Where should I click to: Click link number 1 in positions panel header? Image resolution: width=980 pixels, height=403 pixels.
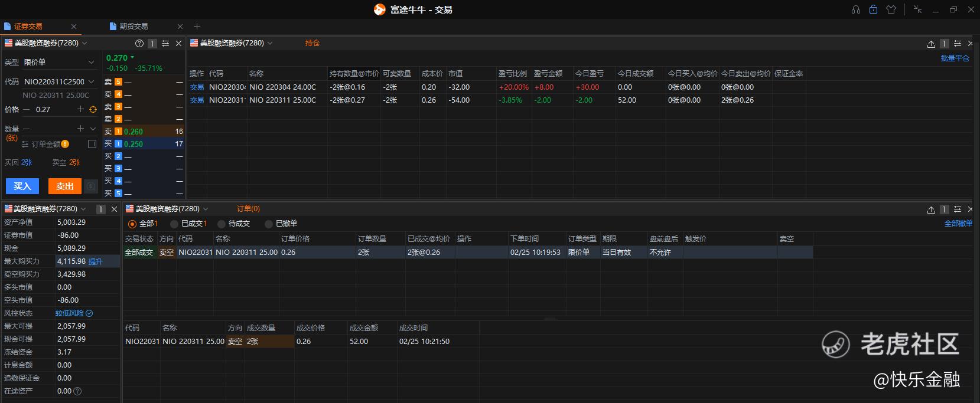[x=944, y=44]
